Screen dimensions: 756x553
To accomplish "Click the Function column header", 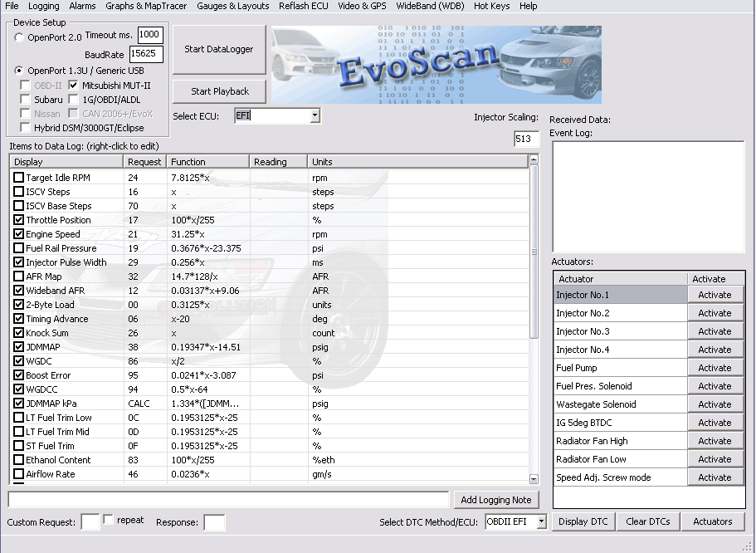I will [x=208, y=162].
